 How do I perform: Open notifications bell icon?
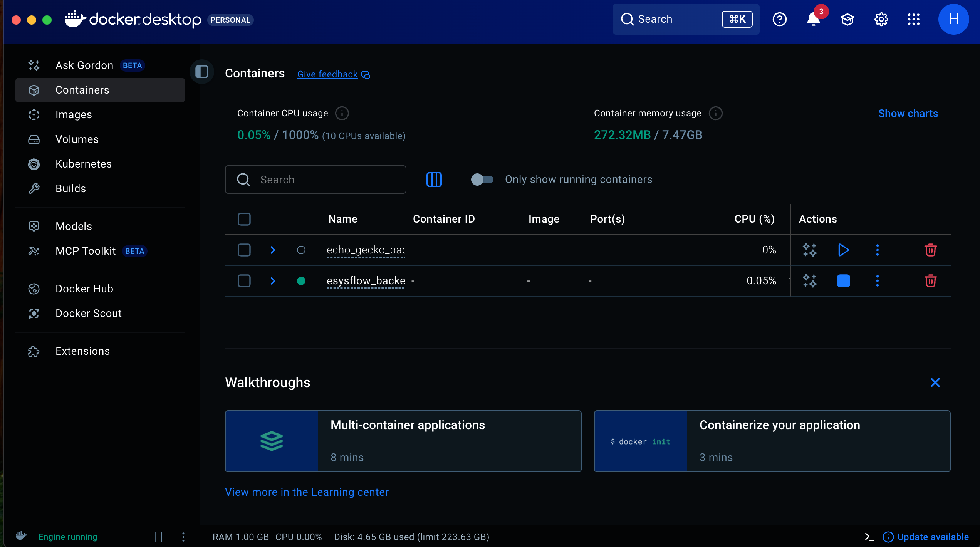814,19
